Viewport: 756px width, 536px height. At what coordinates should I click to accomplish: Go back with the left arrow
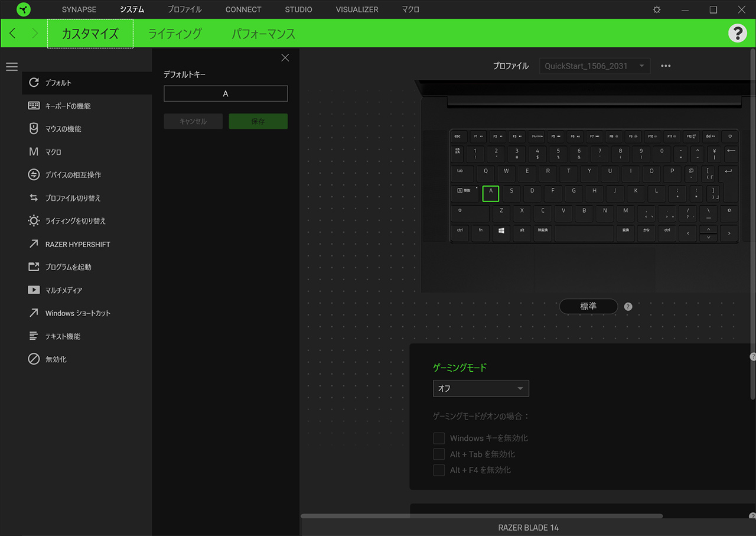12,33
